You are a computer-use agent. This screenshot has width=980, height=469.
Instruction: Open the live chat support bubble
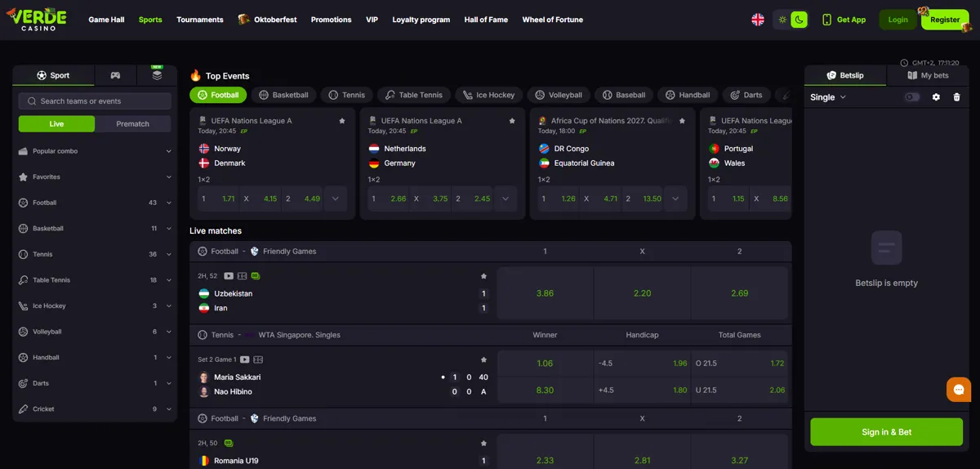click(959, 390)
